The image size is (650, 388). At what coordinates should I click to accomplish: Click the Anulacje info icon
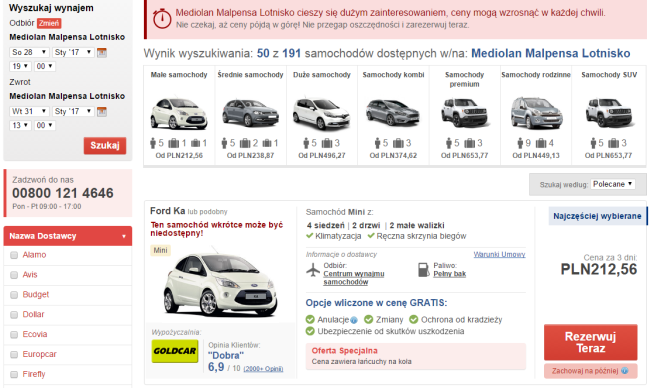(354, 320)
